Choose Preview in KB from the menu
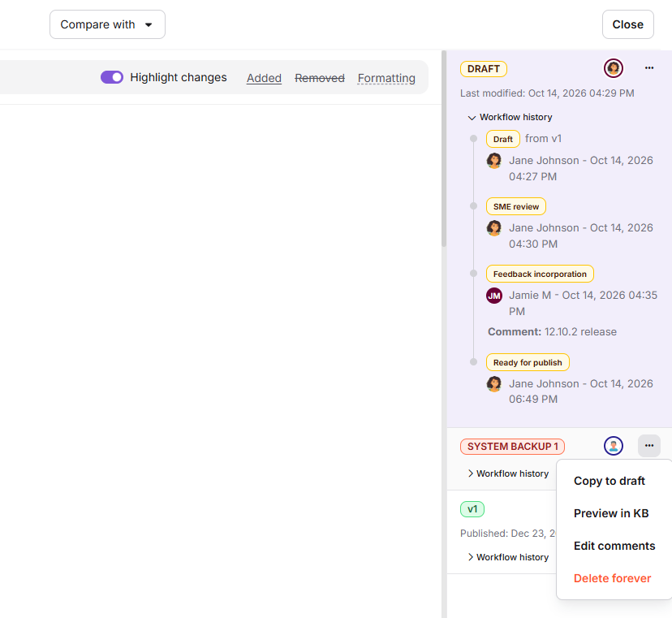This screenshot has width=672, height=618. [610, 513]
